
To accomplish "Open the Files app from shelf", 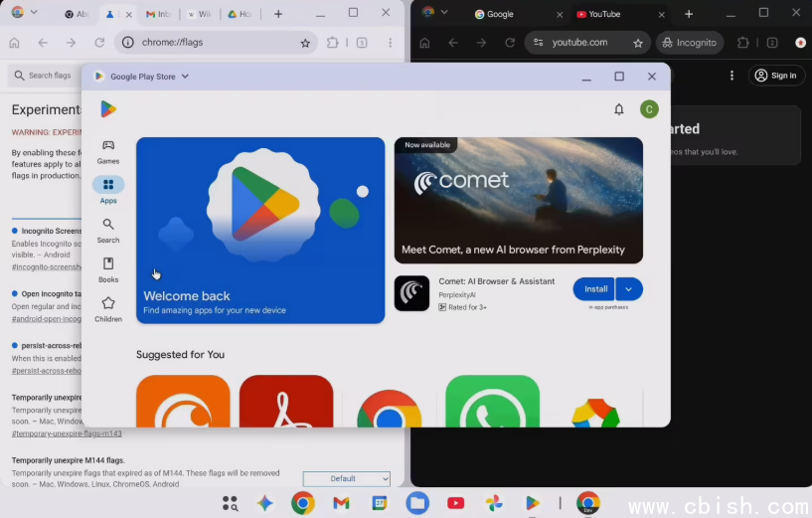I will tap(417, 503).
